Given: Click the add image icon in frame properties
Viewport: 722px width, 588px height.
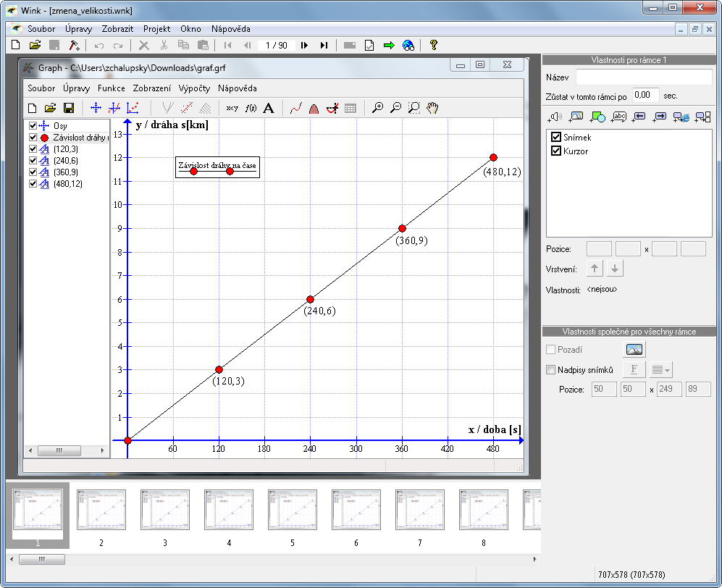Looking at the screenshot, I should tap(577, 116).
